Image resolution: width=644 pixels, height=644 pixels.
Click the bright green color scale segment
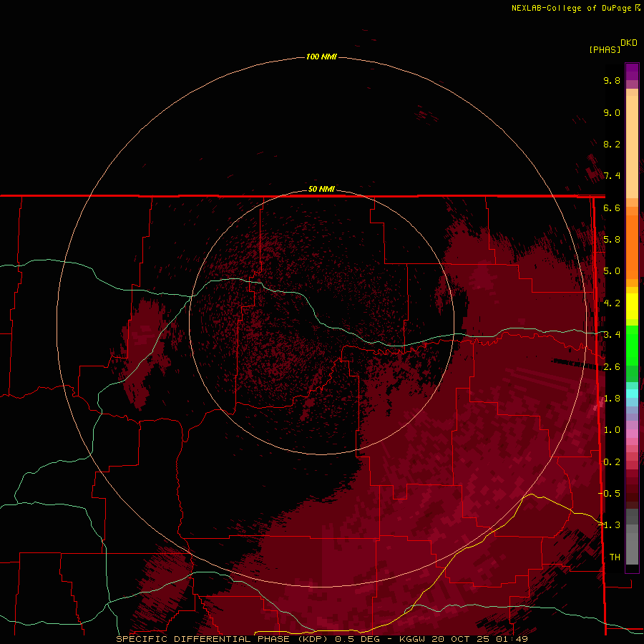pos(632,345)
